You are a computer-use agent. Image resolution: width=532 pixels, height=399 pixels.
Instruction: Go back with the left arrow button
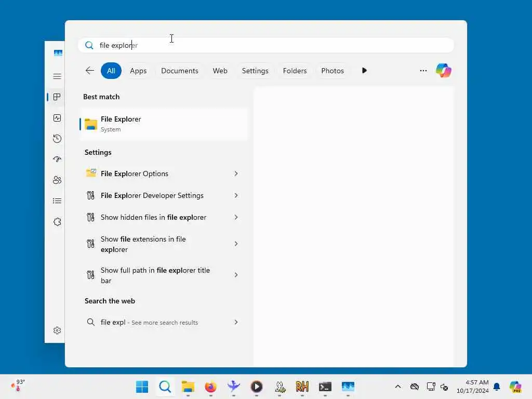tap(89, 71)
